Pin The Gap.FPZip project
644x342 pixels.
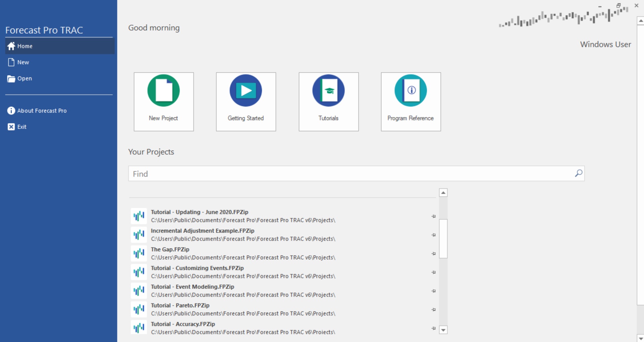(433, 254)
